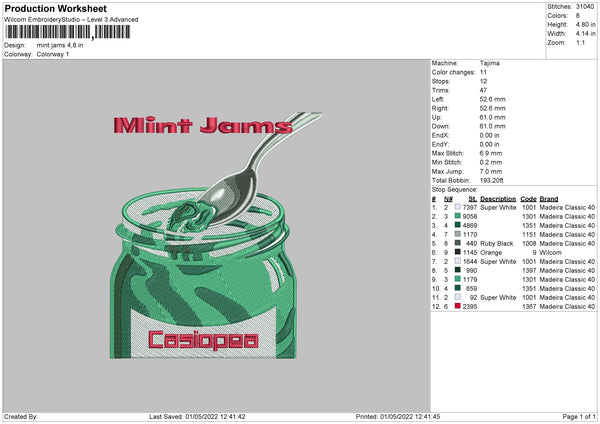
Task: Click code '1397' in stop row 8
Action: pos(529,271)
